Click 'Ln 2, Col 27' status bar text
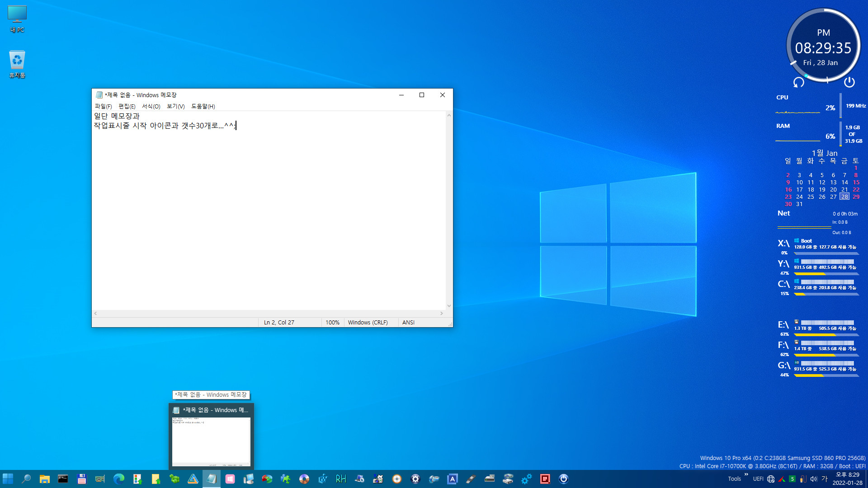The width and height of the screenshot is (868, 488). (x=279, y=322)
